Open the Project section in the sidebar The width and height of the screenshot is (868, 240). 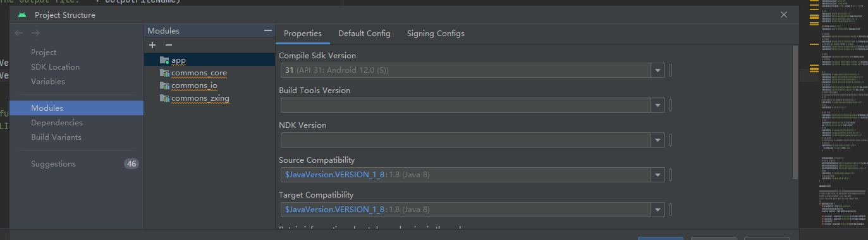tap(44, 53)
